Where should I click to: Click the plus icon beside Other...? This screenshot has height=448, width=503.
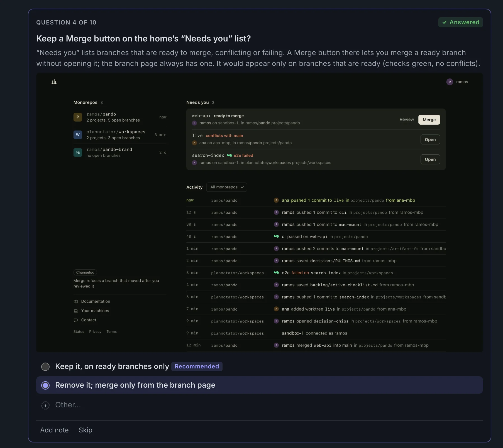pyautogui.click(x=45, y=405)
